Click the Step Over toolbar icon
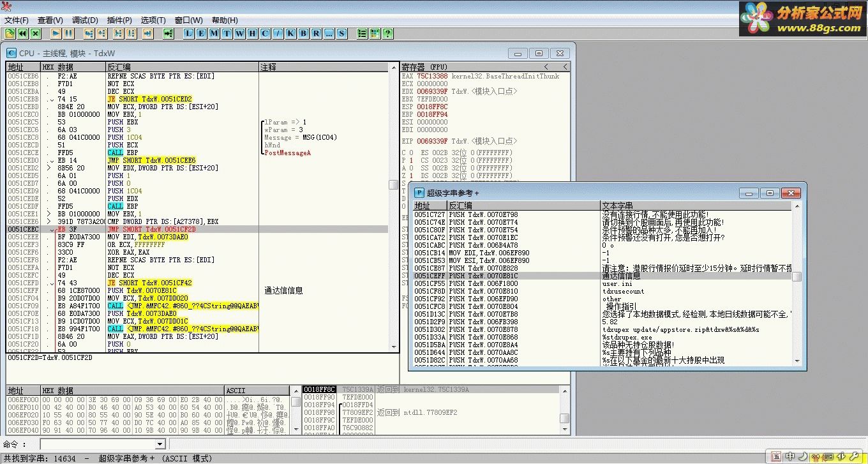 point(101,33)
